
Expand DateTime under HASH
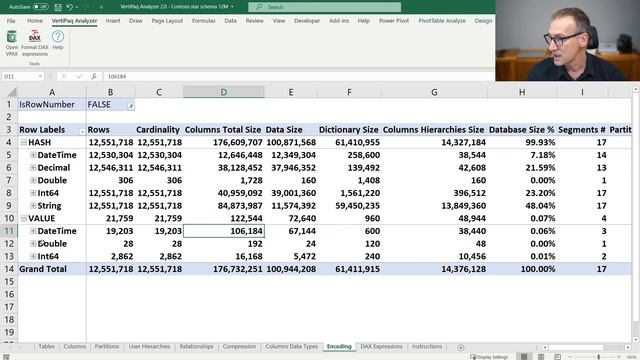pyautogui.click(x=33, y=155)
